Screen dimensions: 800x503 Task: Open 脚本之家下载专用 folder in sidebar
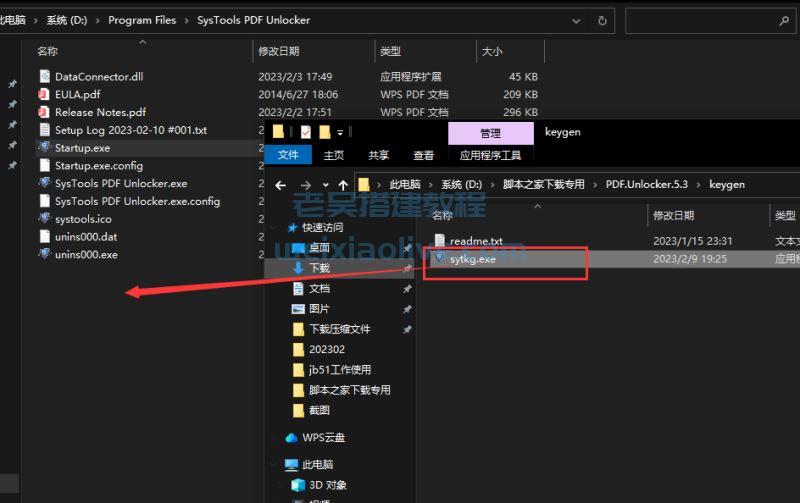pyautogui.click(x=342, y=390)
